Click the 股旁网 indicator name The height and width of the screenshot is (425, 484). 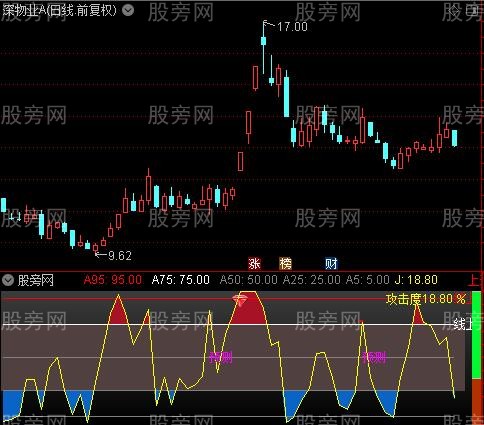point(36,280)
